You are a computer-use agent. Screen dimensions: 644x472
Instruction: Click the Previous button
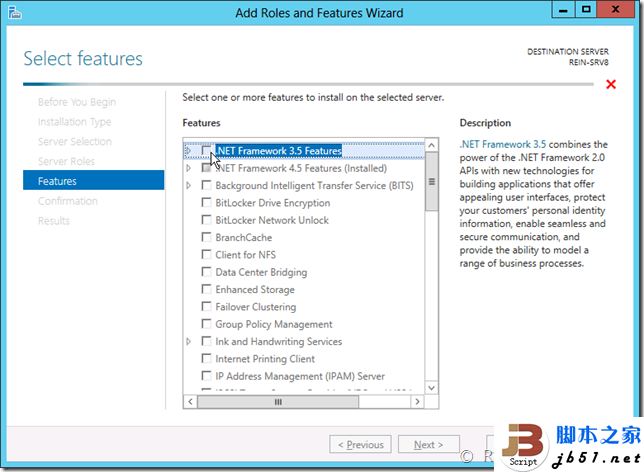pyautogui.click(x=360, y=445)
